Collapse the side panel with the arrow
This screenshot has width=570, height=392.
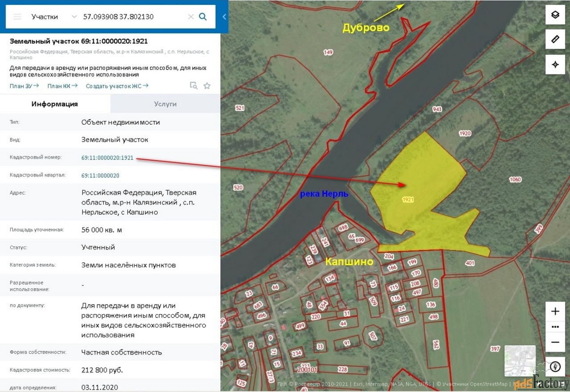tap(224, 17)
